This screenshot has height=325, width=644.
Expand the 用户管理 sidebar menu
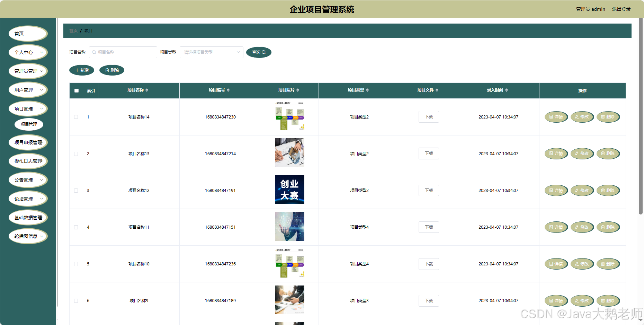pyautogui.click(x=28, y=90)
